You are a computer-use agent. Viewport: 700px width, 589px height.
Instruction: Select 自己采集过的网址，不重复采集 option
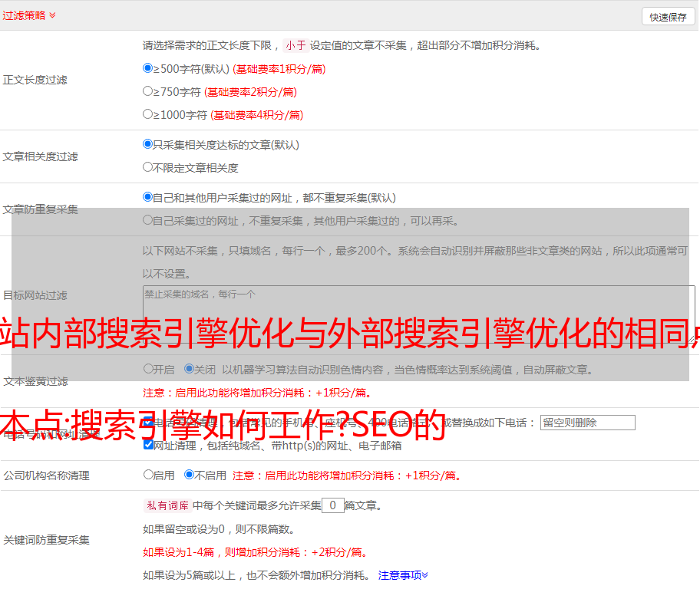(147, 219)
